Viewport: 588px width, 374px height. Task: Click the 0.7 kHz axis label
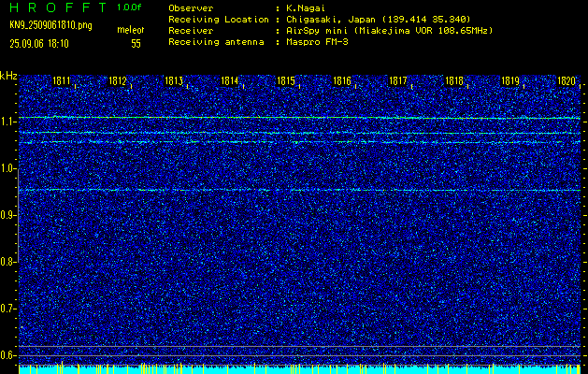tap(8, 309)
